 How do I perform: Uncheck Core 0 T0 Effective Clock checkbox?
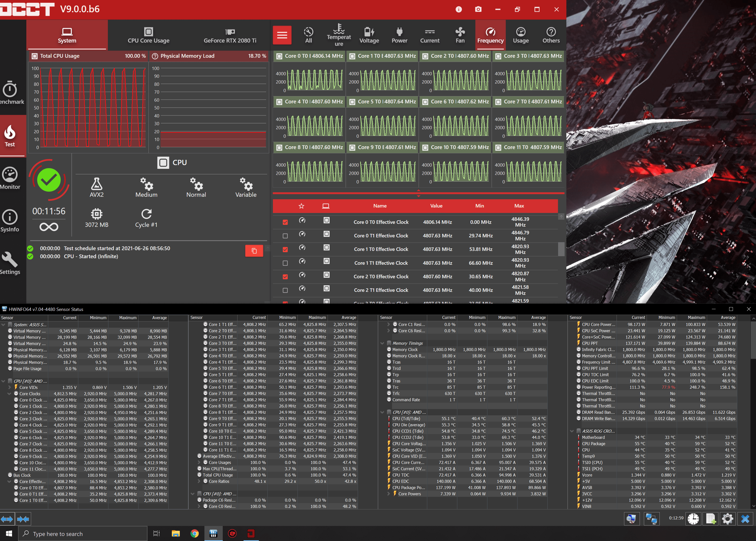click(x=285, y=222)
